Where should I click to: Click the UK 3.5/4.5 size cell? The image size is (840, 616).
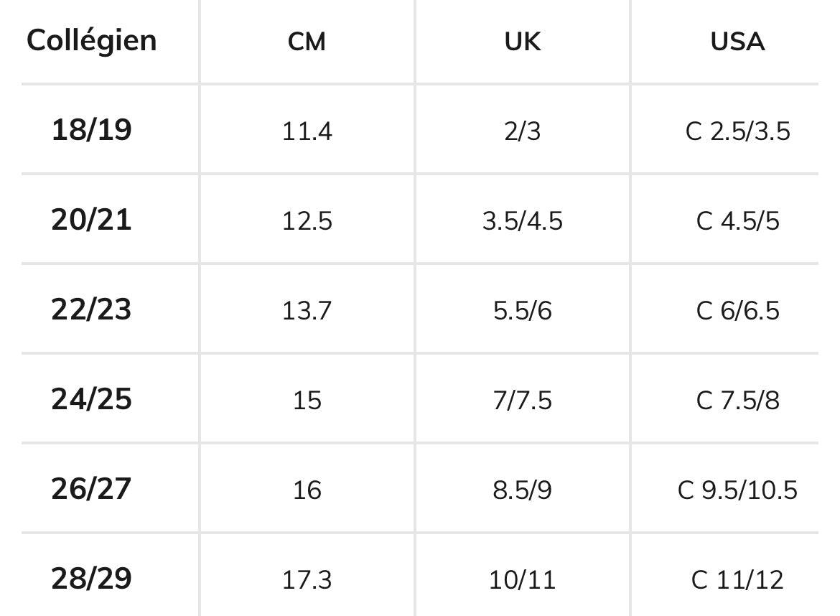point(522,221)
